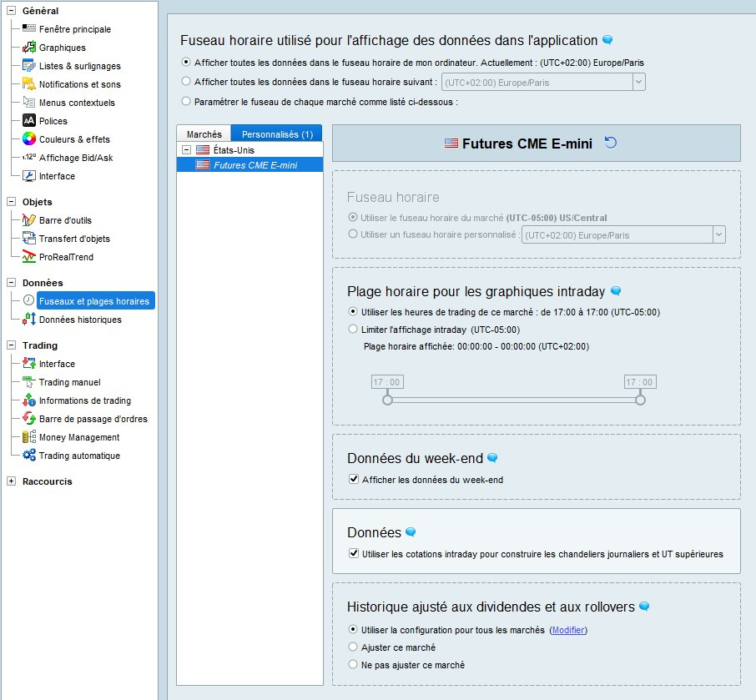This screenshot has width=756, height=700.
Task: Click the Barre de passage d'ordres icon
Action: (29, 418)
